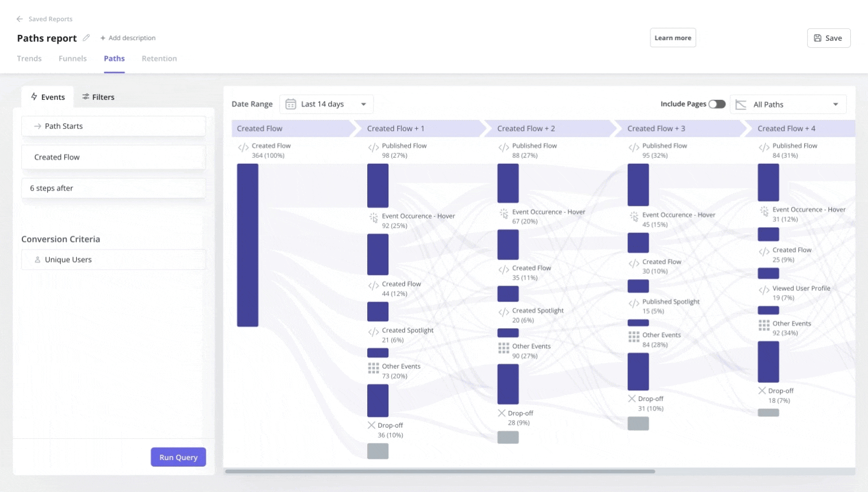Click Add description next to the report title
Viewport: 868px width, 492px height.
point(128,38)
